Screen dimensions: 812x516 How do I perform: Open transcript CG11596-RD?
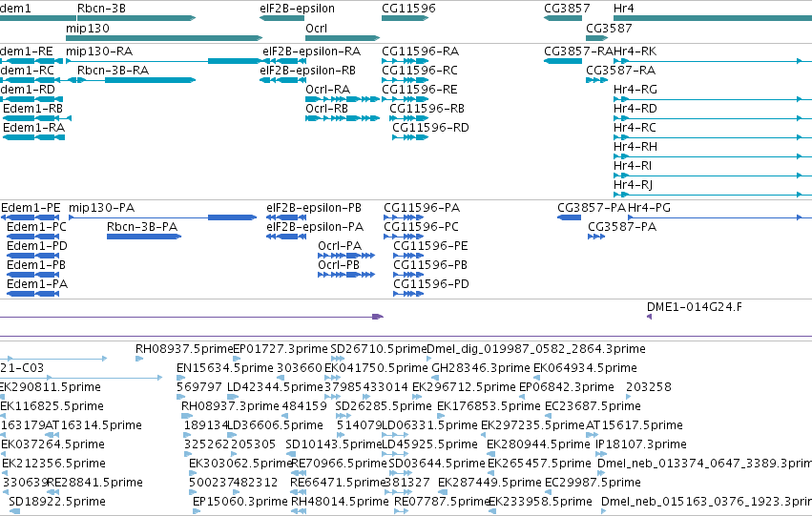pyautogui.click(x=430, y=128)
